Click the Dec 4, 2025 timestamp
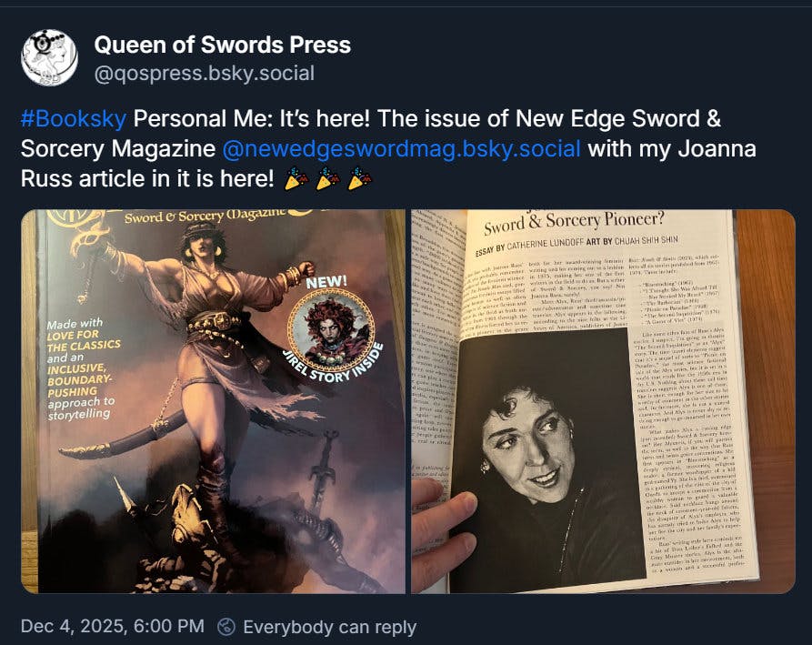Screen dimensions: 812x645 pos(113,626)
